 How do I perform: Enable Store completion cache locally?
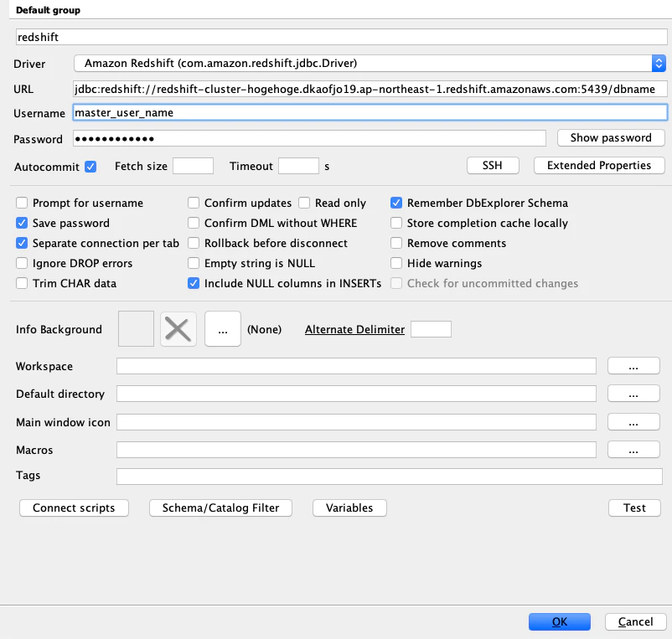click(x=396, y=223)
